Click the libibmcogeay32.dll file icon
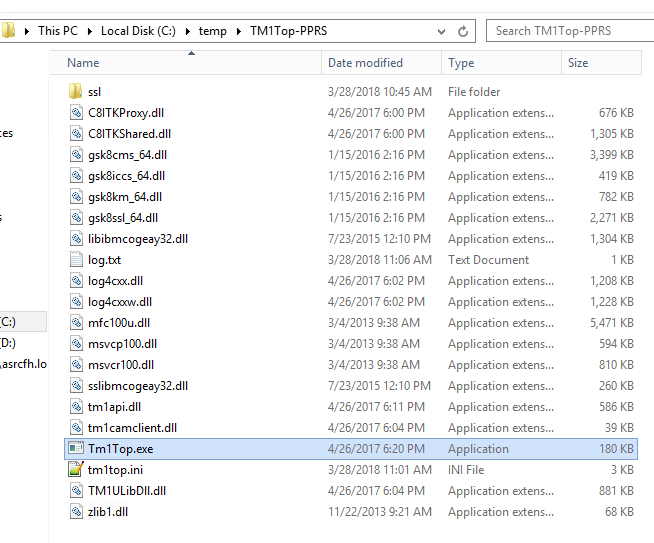 76,239
